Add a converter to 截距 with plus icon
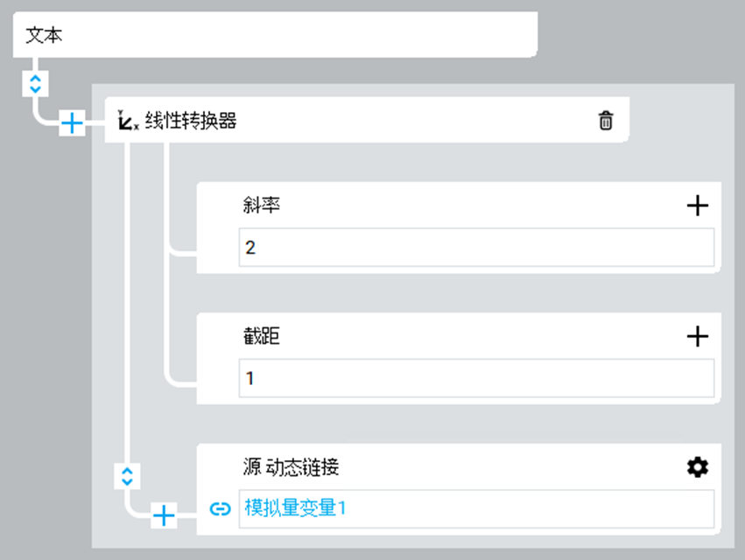 click(697, 336)
